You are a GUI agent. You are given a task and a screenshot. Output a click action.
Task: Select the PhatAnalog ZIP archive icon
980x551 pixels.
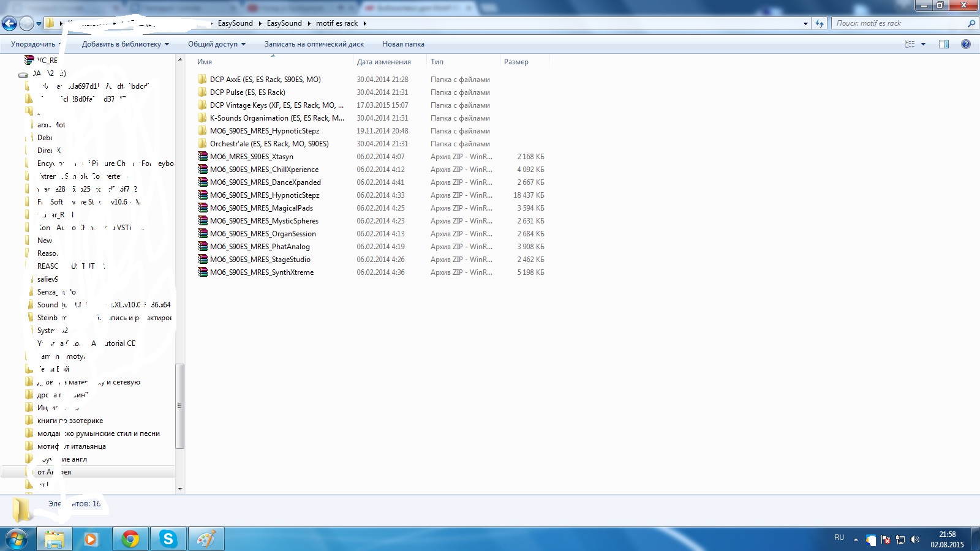click(202, 247)
